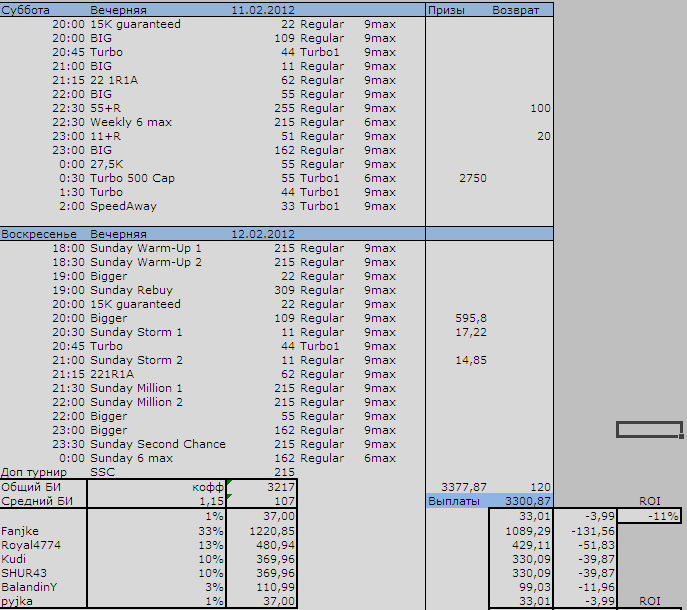The height and width of the screenshot is (610, 687).
Task: Select the BalandinY name cell
Action: 29,587
